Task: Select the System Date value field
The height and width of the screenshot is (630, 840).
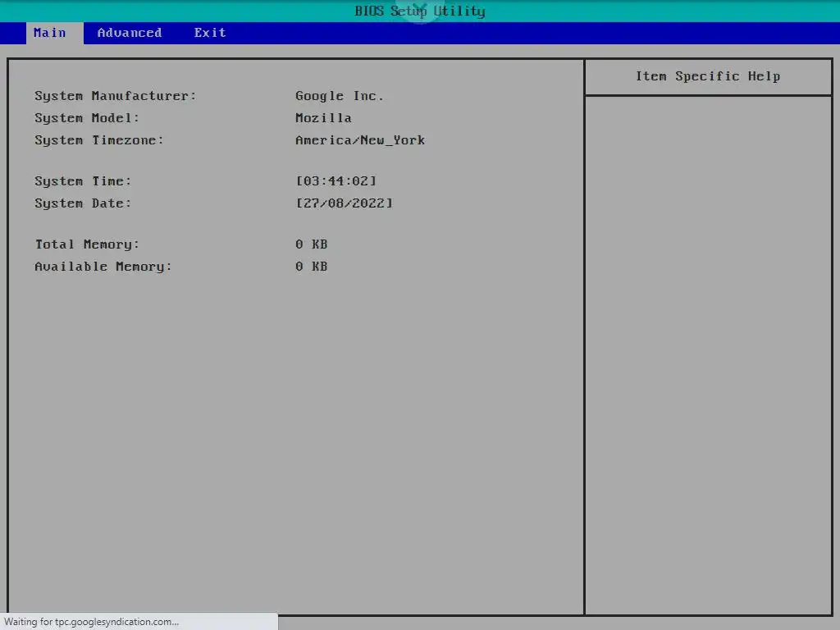Action: pos(344,203)
